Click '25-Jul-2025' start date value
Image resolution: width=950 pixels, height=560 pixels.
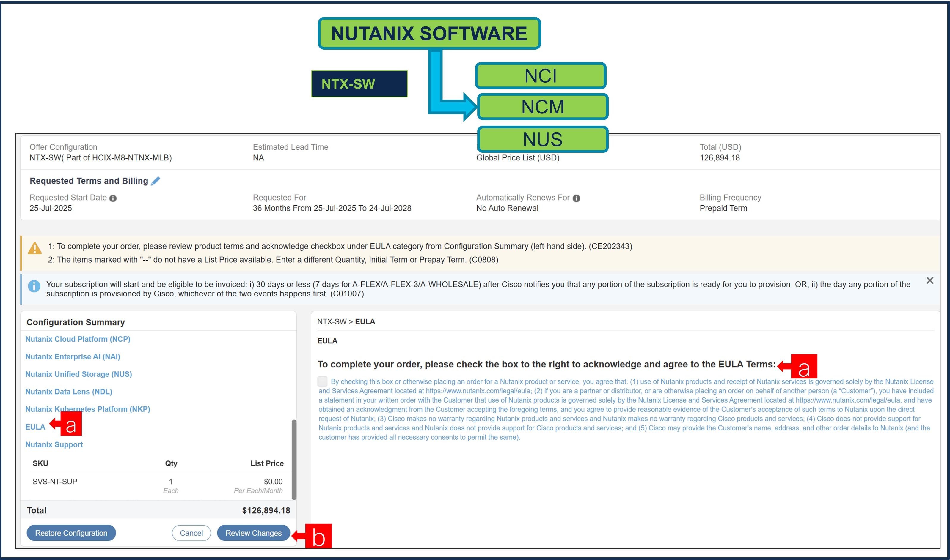point(51,208)
